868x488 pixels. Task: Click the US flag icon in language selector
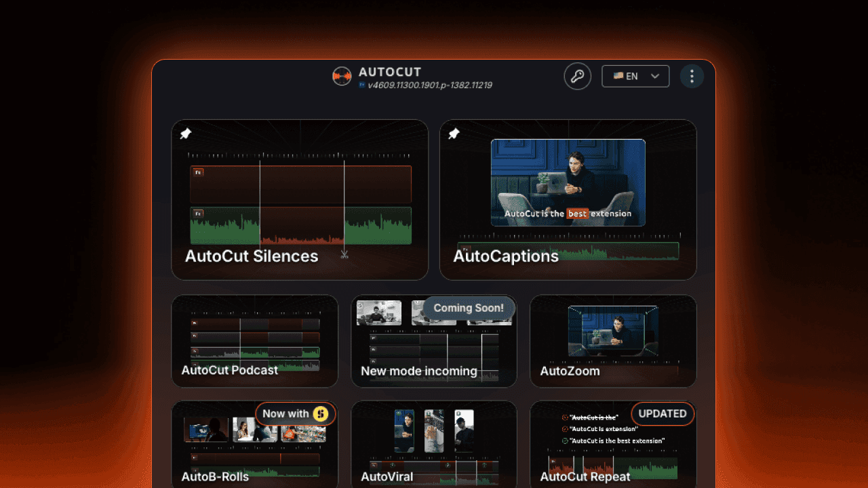[x=618, y=76]
